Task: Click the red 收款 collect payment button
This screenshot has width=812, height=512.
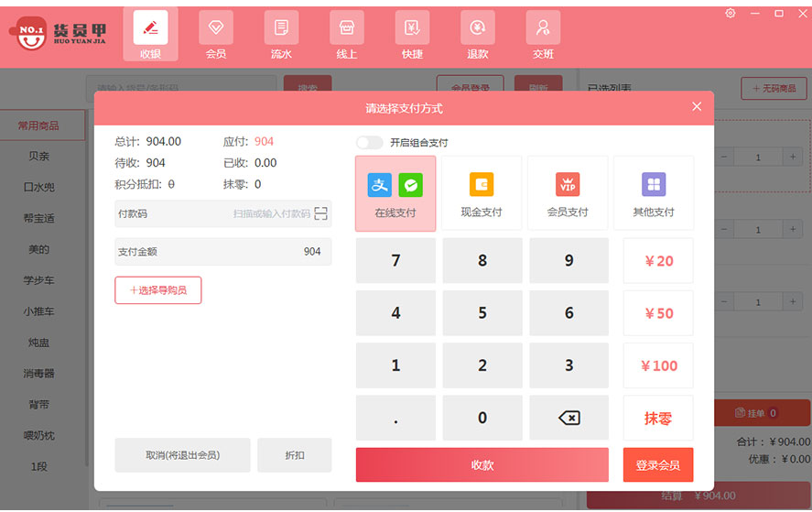Action: (482, 465)
